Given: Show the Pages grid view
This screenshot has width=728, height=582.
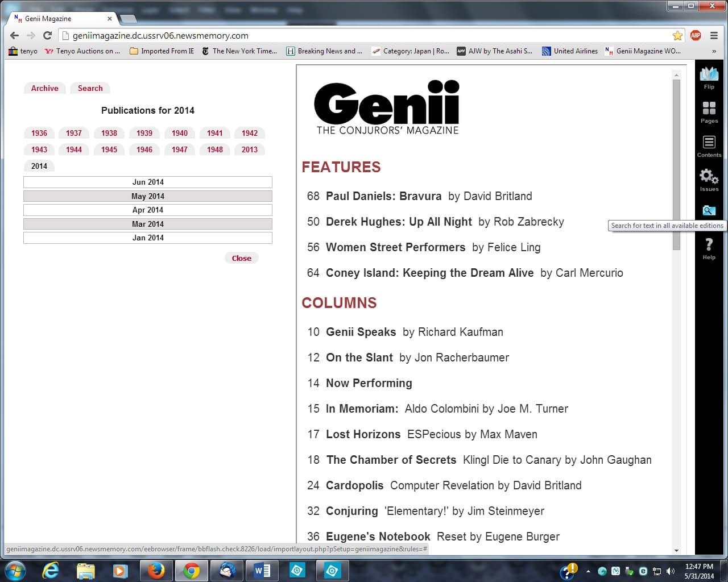Looking at the screenshot, I should (709, 111).
